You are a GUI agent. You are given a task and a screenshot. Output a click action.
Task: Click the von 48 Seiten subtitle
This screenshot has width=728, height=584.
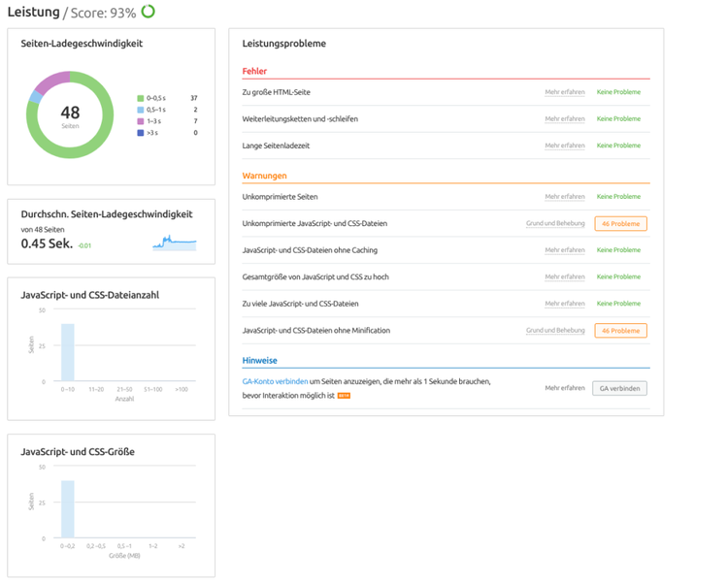(x=43, y=230)
